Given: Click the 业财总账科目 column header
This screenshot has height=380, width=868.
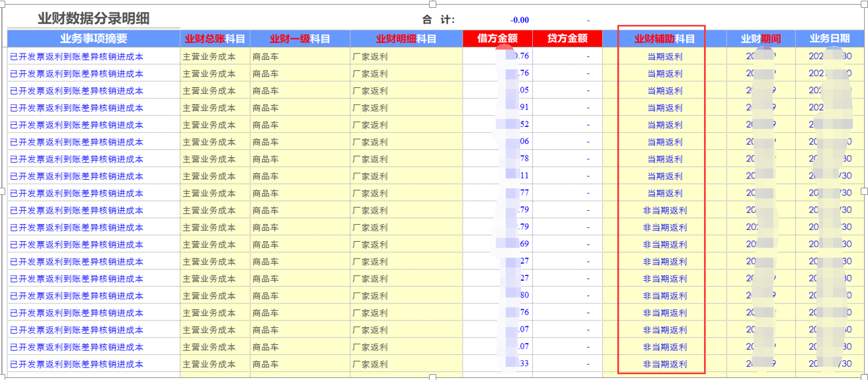Looking at the screenshot, I should tap(215, 39).
